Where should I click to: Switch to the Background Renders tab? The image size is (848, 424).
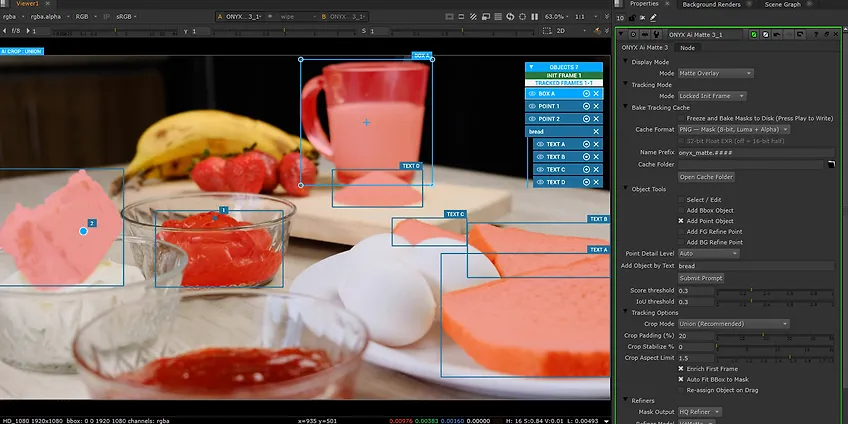711,4
